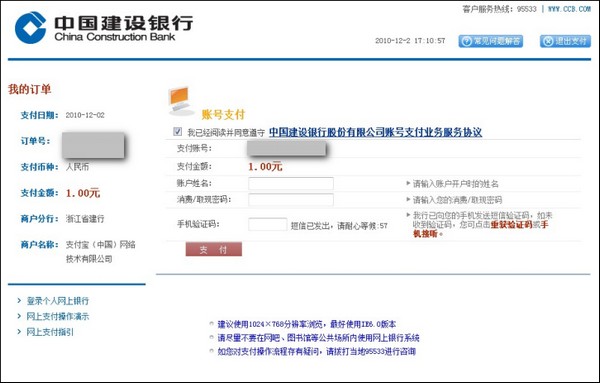Click the 短信已发出，请耐心等候 countdown text
The height and width of the screenshot is (383, 600).
tap(339, 226)
